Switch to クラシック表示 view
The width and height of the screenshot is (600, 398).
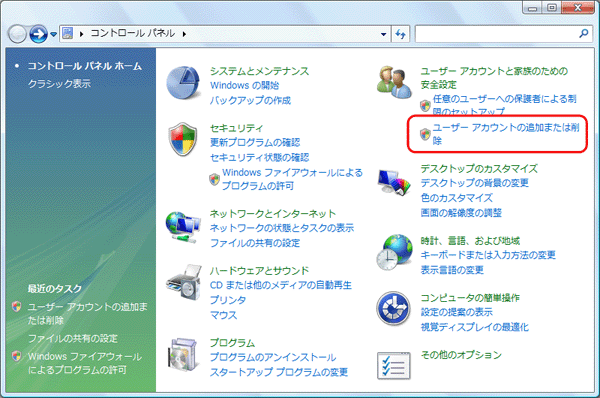tap(59, 83)
